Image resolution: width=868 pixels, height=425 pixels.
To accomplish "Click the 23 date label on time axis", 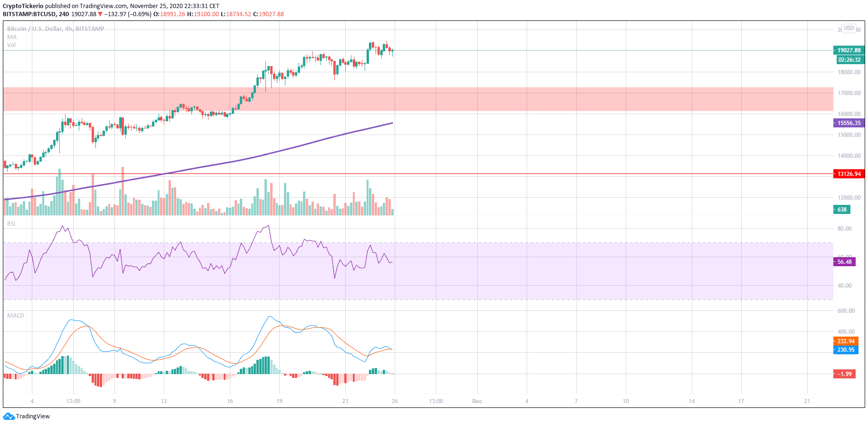I will (345, 401).
